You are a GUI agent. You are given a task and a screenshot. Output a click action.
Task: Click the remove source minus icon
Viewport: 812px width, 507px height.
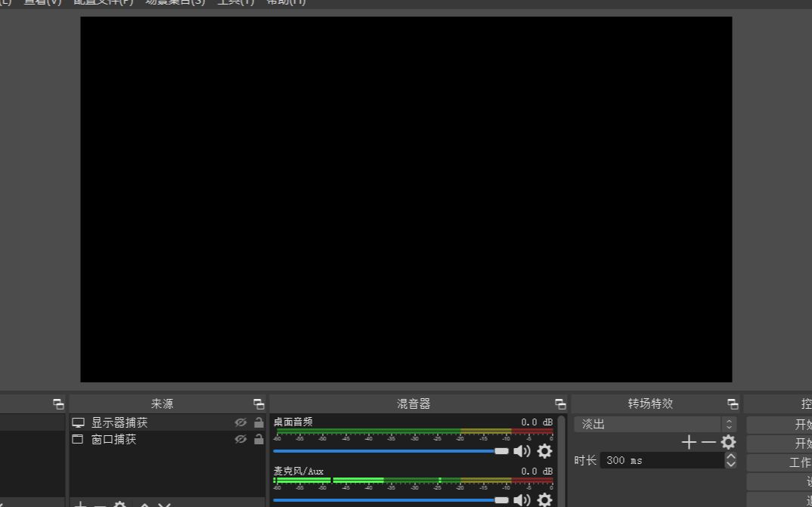pyautogui.click(x=99, y=503)
